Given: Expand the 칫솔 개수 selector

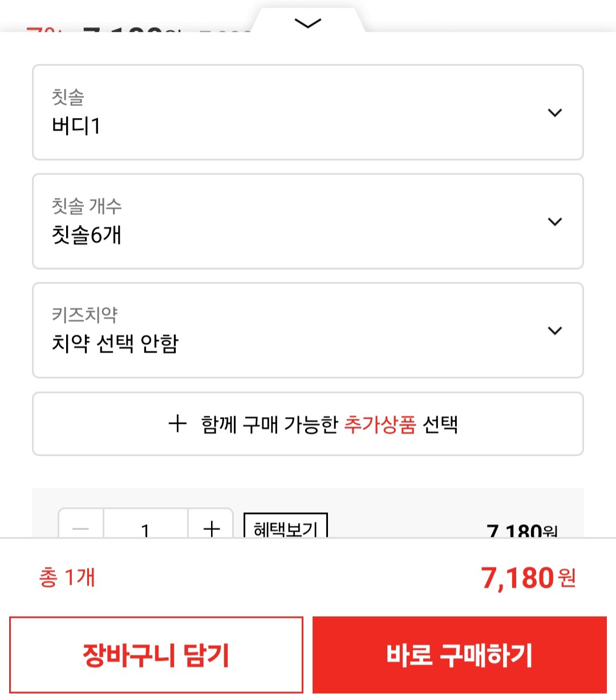Looking at the screenshot, I should tap(307, 221).
